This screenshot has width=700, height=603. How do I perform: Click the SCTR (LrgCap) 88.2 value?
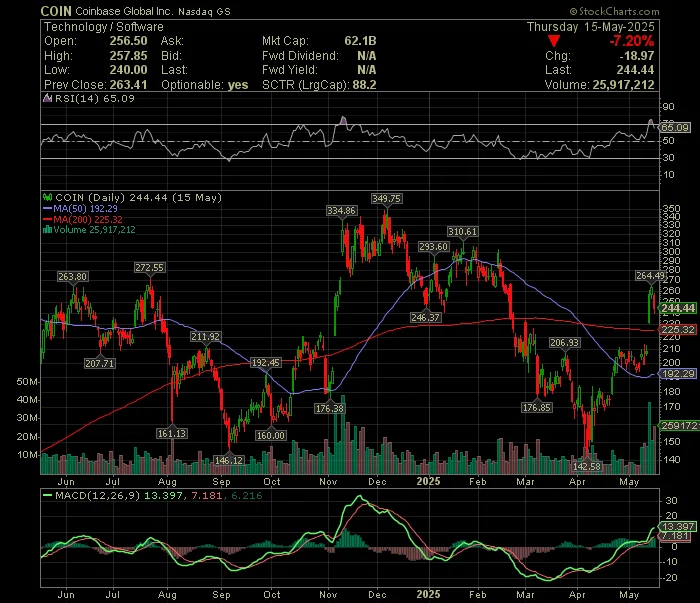point(364,85)
